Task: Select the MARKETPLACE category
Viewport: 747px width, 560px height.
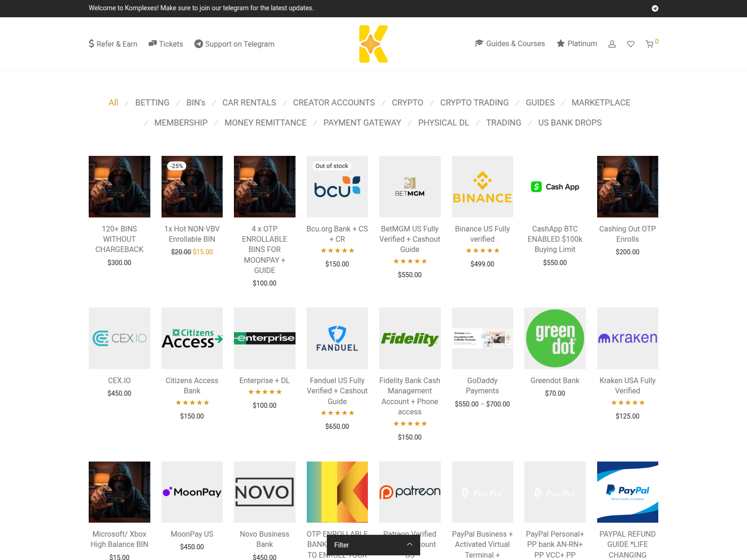Action: tap(601, 103)
